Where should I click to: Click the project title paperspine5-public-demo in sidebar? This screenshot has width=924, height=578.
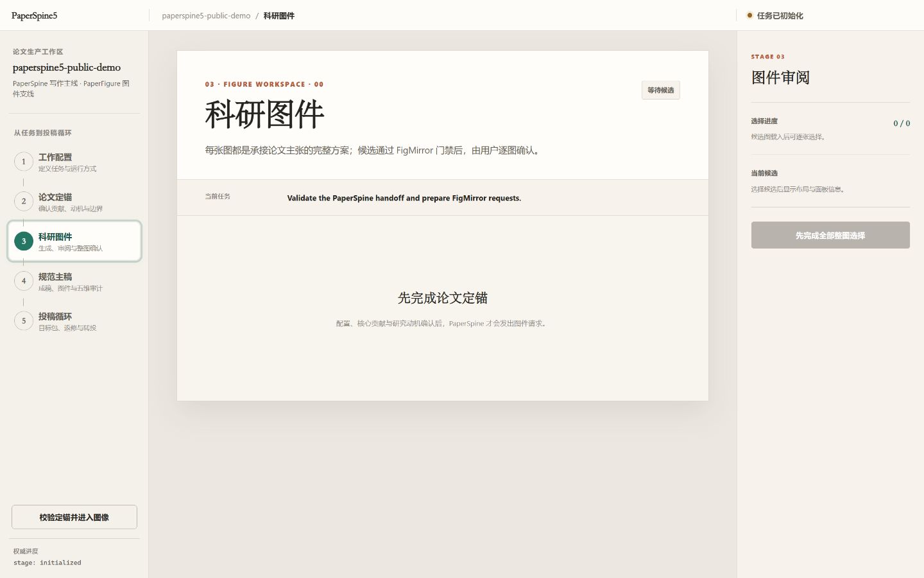pos(67,67)
